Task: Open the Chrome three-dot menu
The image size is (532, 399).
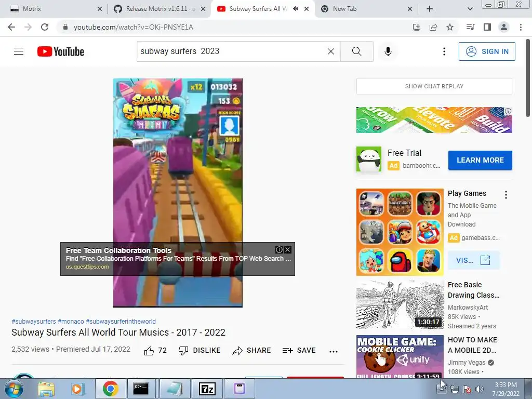Action: click(521, 27)
